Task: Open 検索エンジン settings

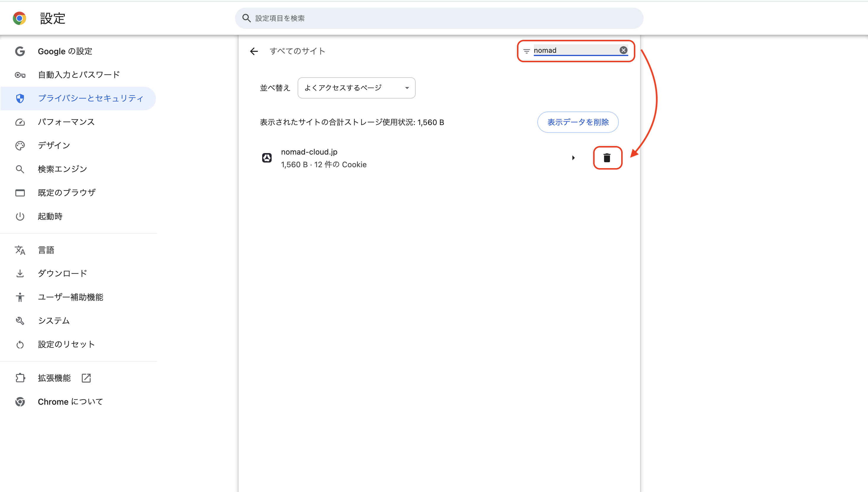Action: pyautogui.click(x=63, y=169)
